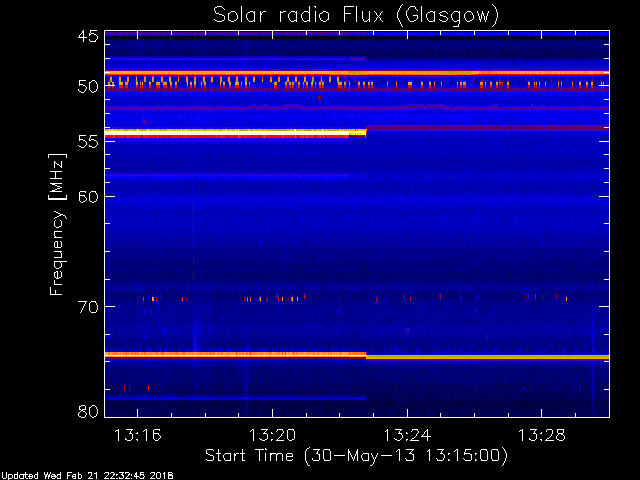Click the "Frequency [MHz]" axis label

pyautogui.click(x=57, y=224)
